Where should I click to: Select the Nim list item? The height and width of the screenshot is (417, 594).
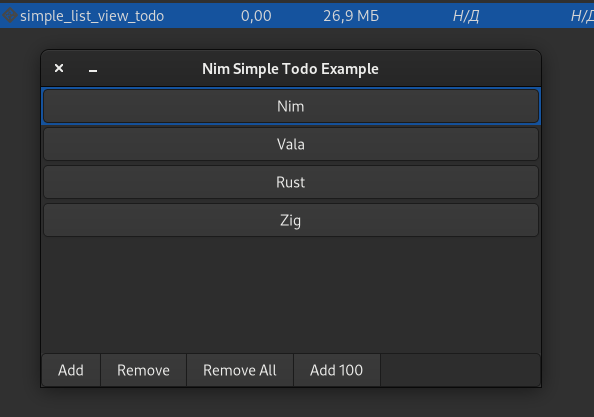click(x=291, y=106)
